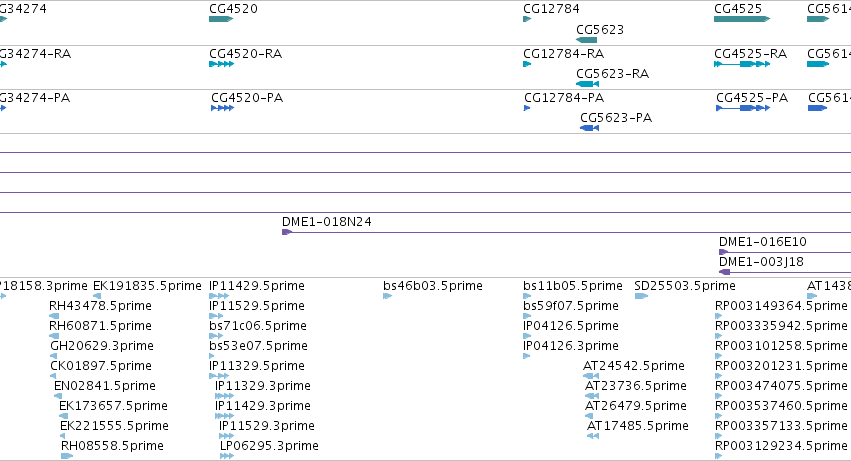Open the CG4520-RA transcript label
This screenshot has height=461, width=851.
point(245,54)
